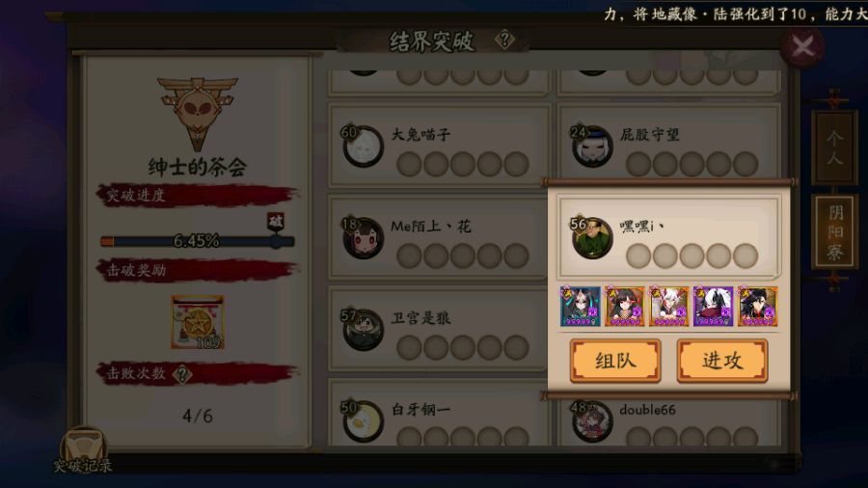
Task: Select opponent entry Me陌上丶花
Action: [x=438, y=237]
